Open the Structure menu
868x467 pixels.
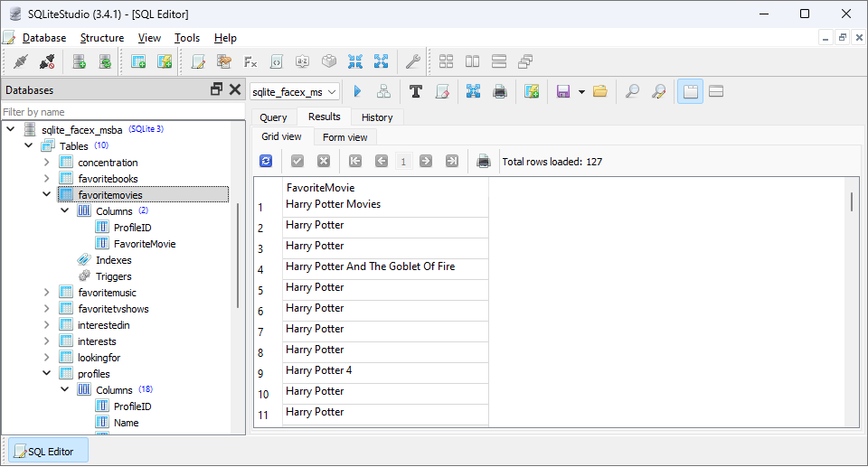click(102, 38)
